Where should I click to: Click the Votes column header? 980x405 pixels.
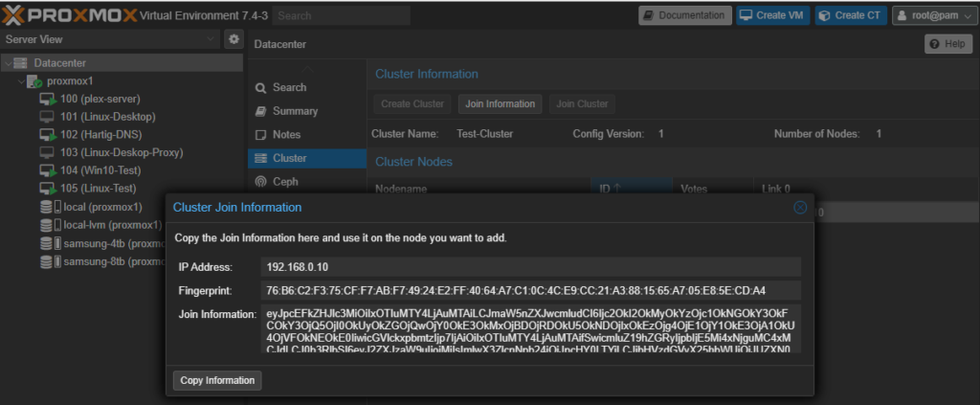[713, 188]
